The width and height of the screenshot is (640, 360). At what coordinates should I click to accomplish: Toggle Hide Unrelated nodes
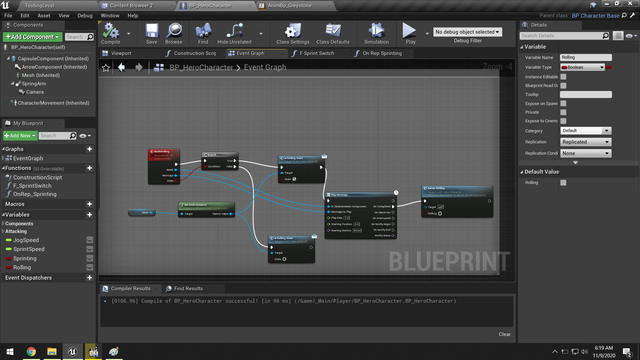point(234,33)
